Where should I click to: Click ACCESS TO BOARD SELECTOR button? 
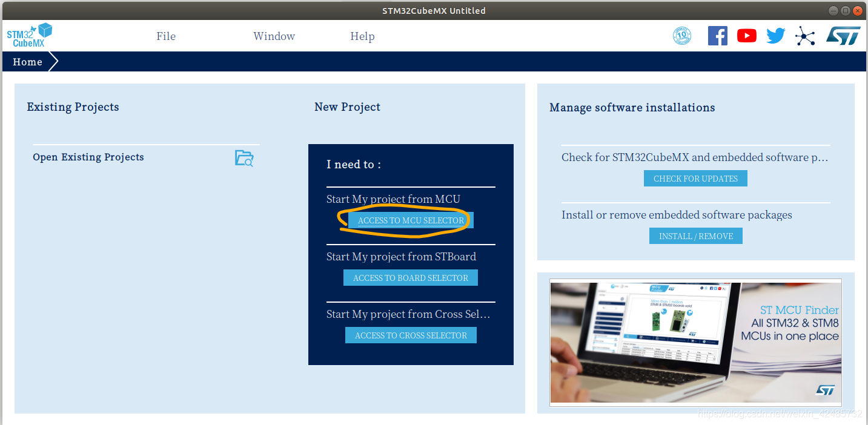coord(411,278)
